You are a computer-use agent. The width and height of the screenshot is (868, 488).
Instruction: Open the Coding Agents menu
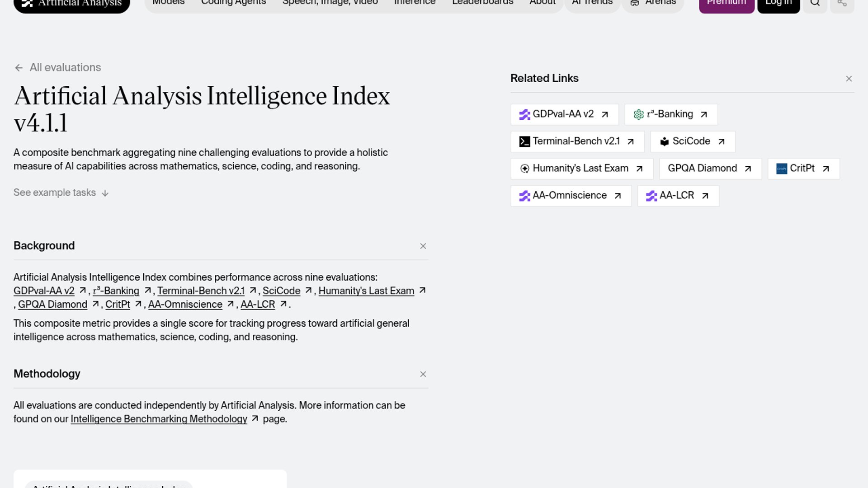click(233, 4)
